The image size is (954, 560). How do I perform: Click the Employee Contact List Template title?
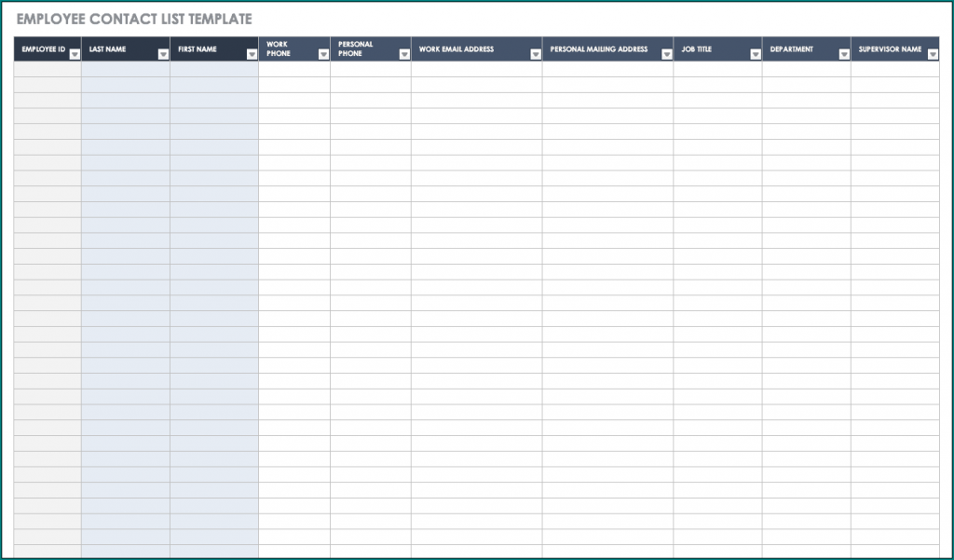coord(134,18)
